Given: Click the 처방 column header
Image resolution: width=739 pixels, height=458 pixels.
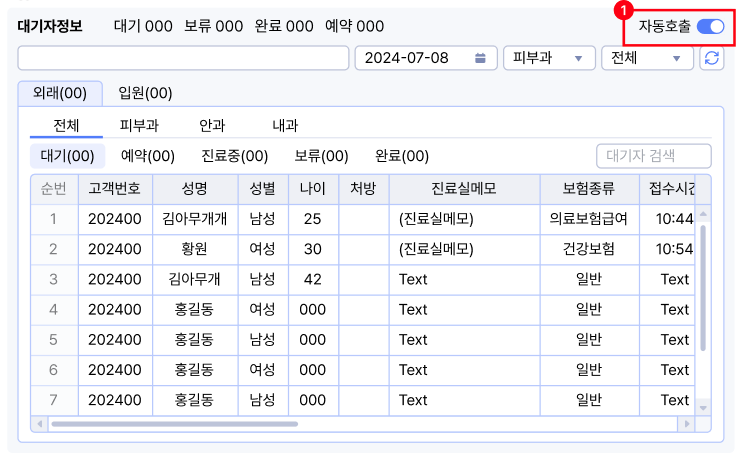Looking at the screenshot, I should 363,189.
